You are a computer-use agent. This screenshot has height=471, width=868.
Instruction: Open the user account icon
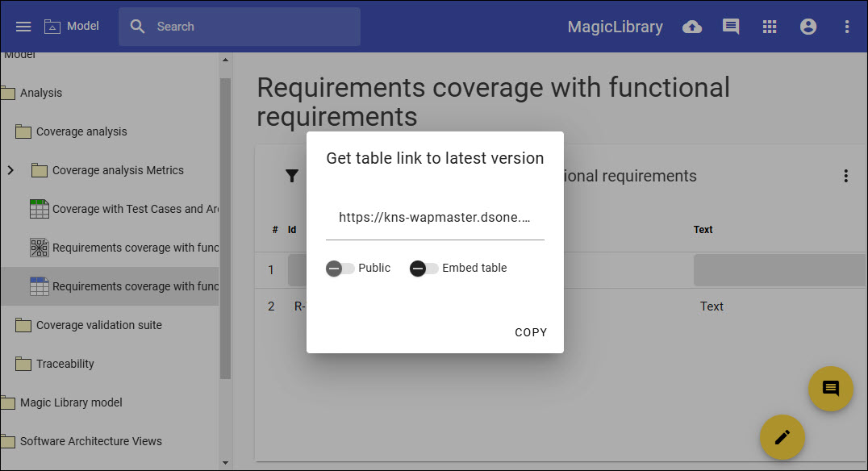point(808,27)
